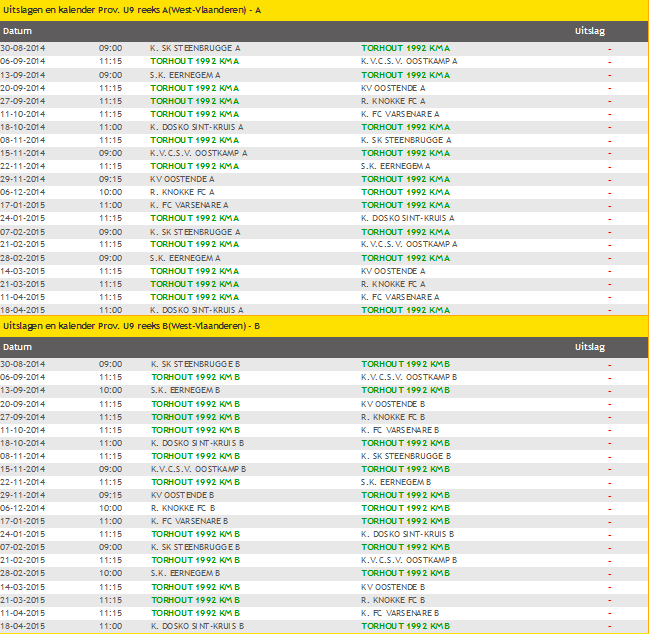
Task: Click the 10:00 time in the 13-09-2014 EERNEGEM B row
Action: coord(111,390)
